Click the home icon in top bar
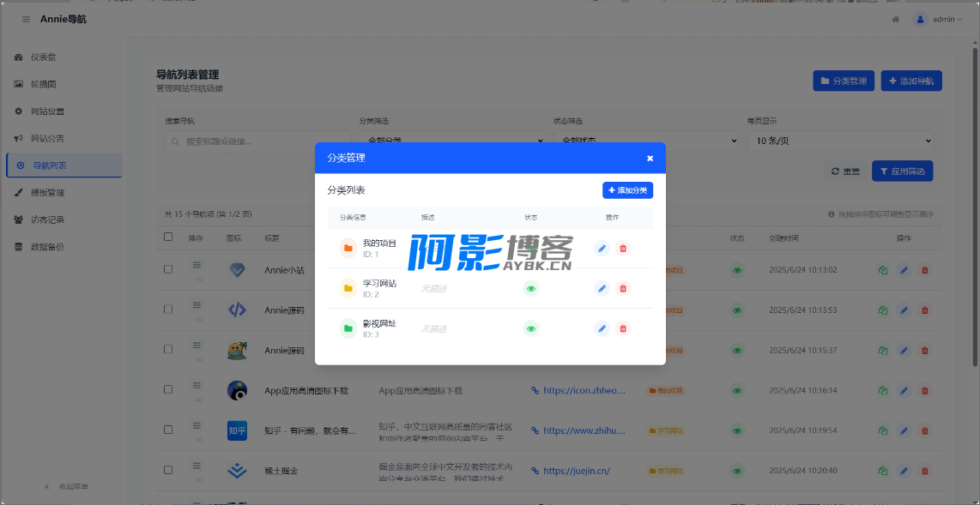980x505 pixels. click(896, 19)
